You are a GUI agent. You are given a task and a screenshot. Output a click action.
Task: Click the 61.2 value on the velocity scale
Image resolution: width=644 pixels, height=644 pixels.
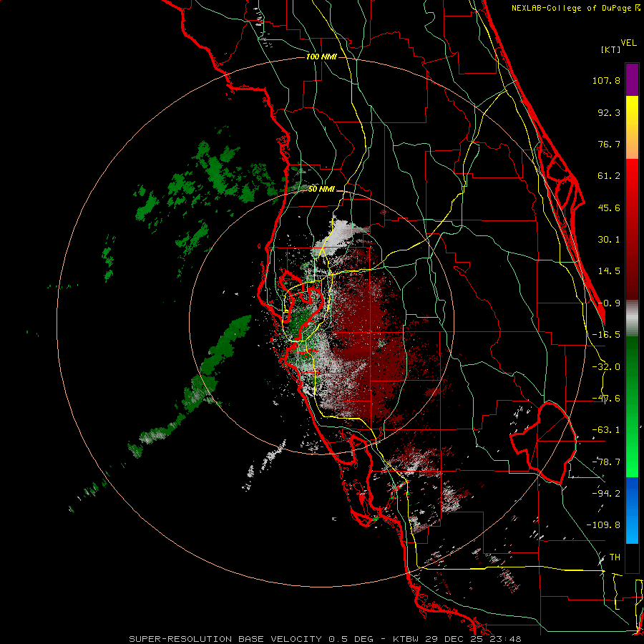tap(609, 176)
